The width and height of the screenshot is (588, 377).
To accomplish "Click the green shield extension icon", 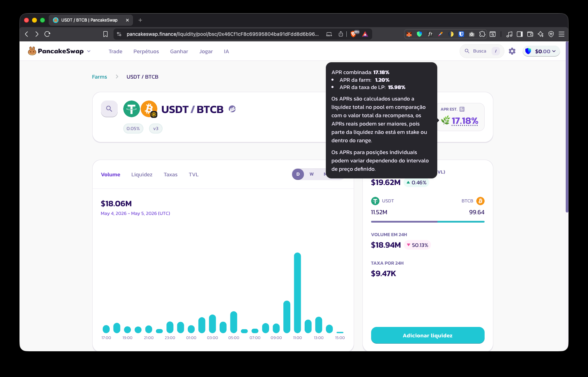I will (x=420, y=34).
